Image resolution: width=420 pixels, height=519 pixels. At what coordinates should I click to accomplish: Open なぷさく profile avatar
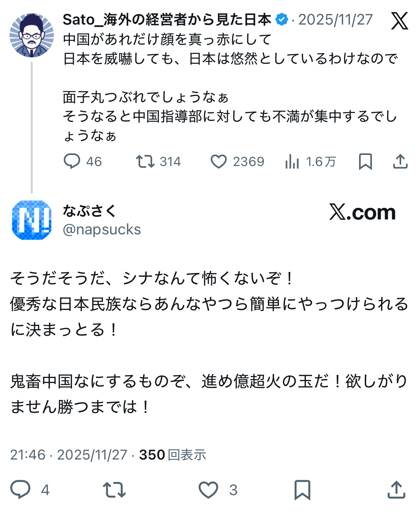[x=32, y=220]
